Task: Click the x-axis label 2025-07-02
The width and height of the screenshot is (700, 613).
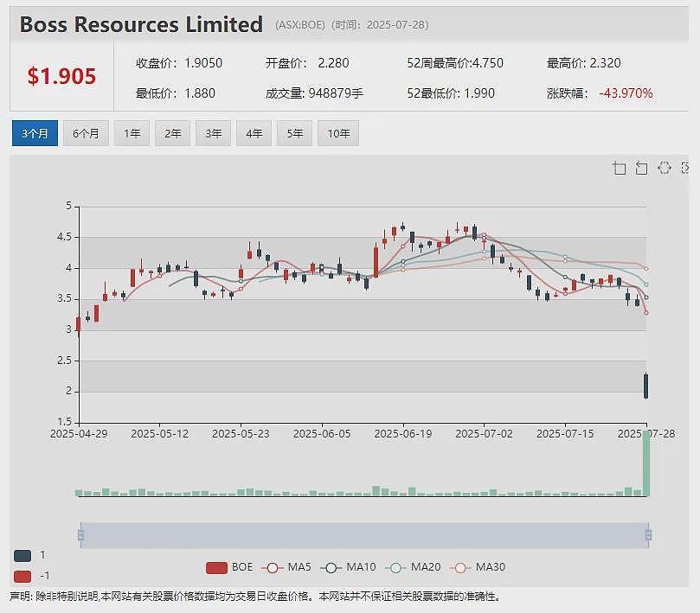Action: (x=484, y=434)
